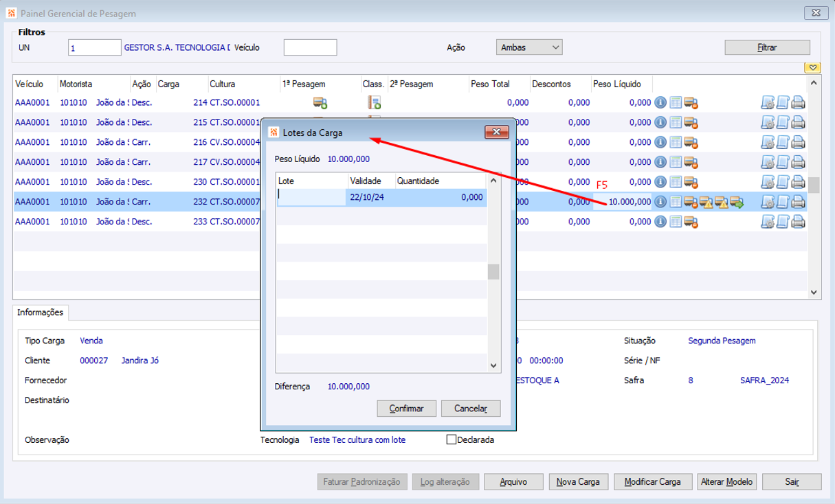Click the Lotes dialog grid scrollbar thumb
The height and width of the screenshot is (504, 835).
click(x=493, y=272)
